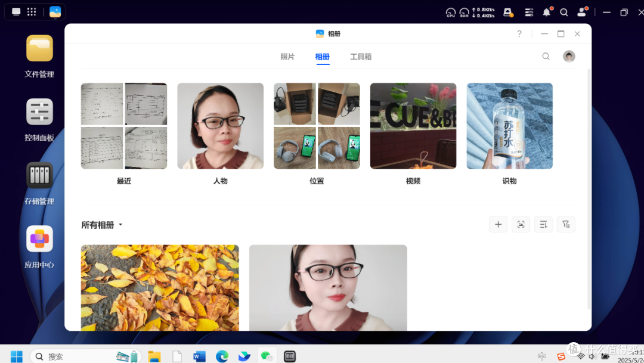Click the NAS client icon in taskbar
This screenshot has width=644, height=363.
click(x=290, y=356)
